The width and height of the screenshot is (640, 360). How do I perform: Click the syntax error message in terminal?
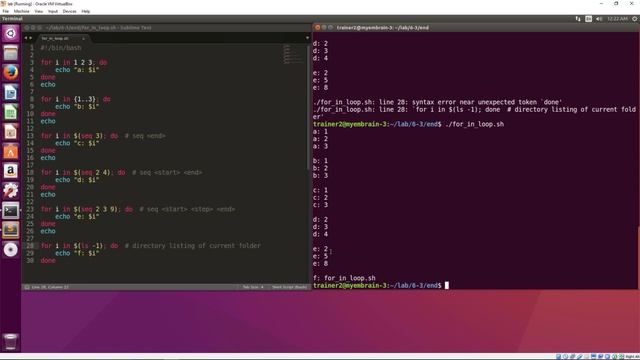coord(437,102)
